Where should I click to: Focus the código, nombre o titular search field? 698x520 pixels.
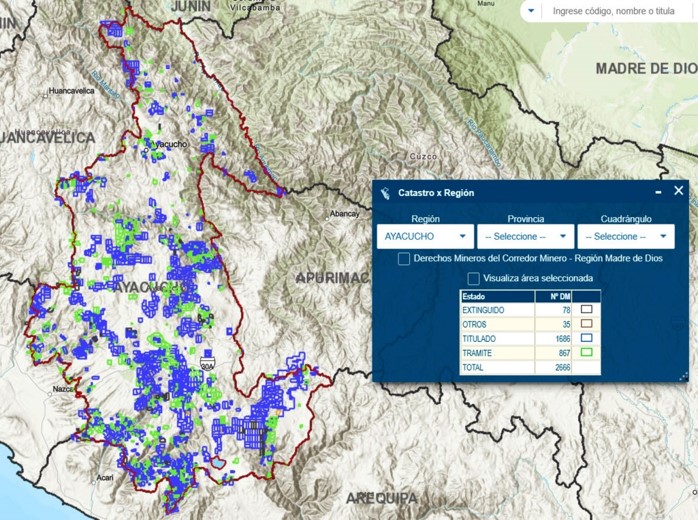pyautogui.click(x=620, y=11)
